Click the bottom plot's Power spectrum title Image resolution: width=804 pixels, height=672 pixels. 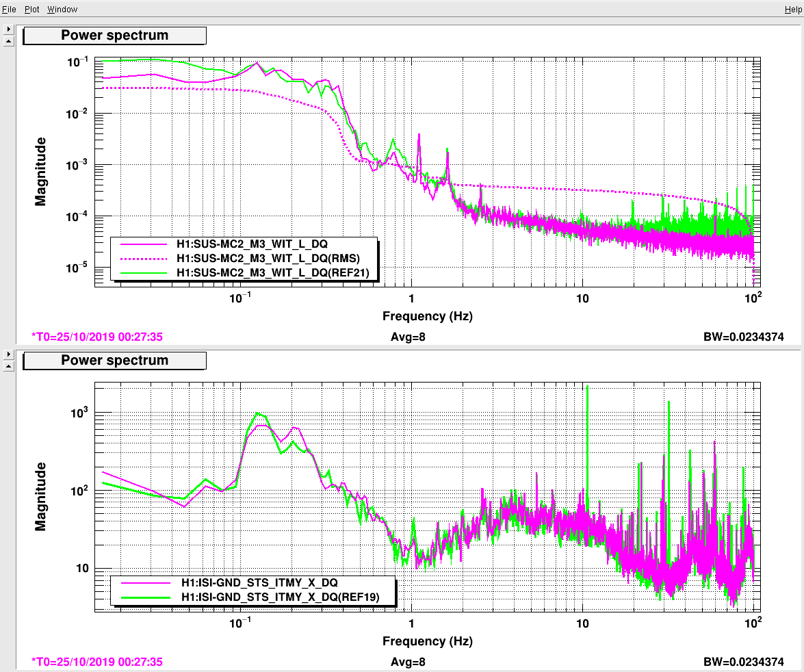tap(115, 361)
